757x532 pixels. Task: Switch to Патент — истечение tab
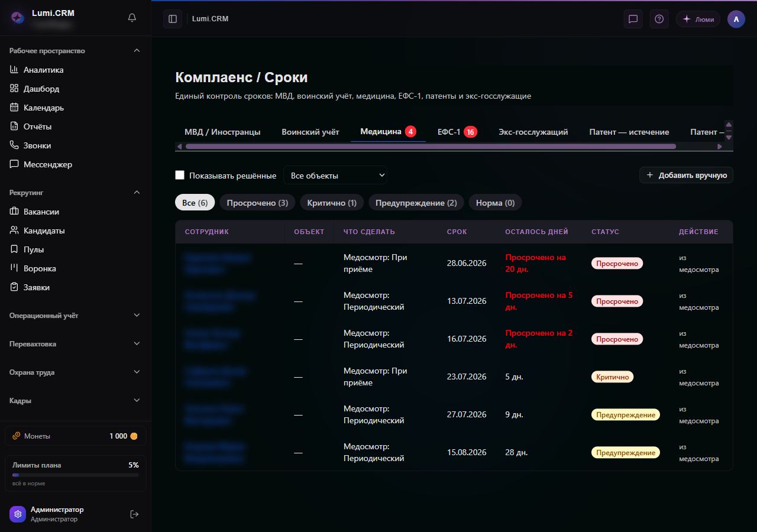click(x=629, y=132)
